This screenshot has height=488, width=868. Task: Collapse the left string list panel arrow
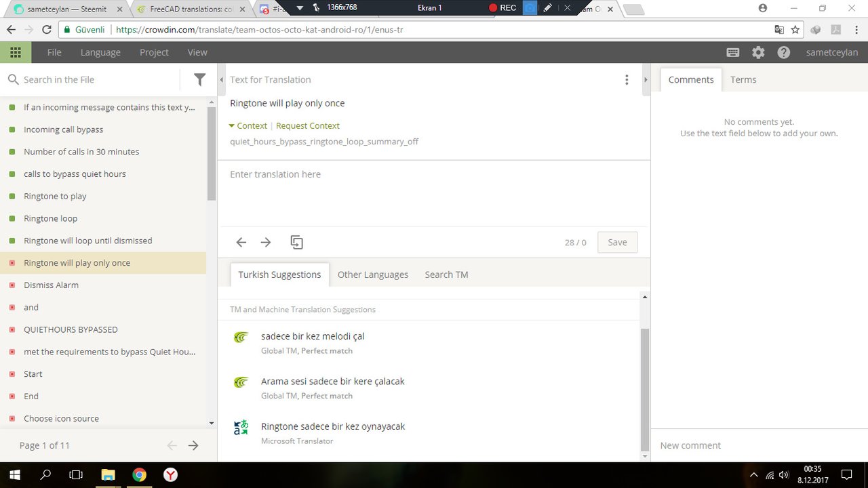(x=222, y=80)
